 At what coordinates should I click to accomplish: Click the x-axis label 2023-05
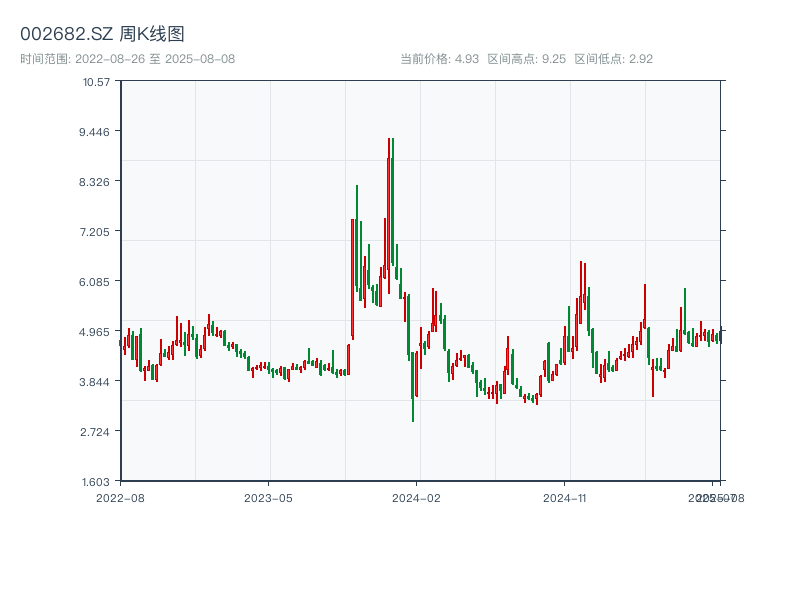coord(268,498)
